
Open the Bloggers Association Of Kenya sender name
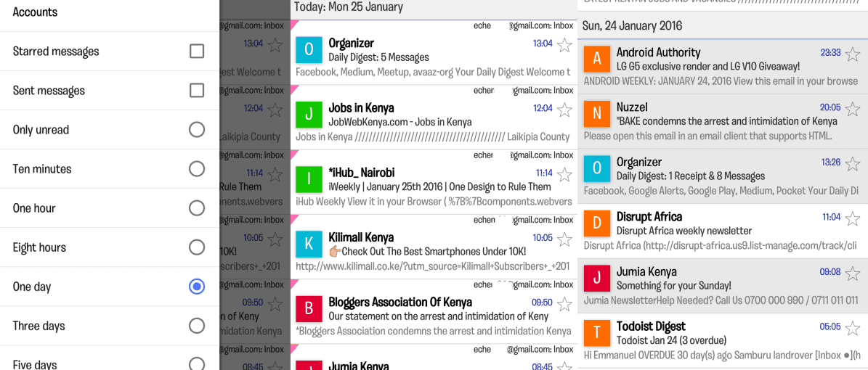click(400, 303)
